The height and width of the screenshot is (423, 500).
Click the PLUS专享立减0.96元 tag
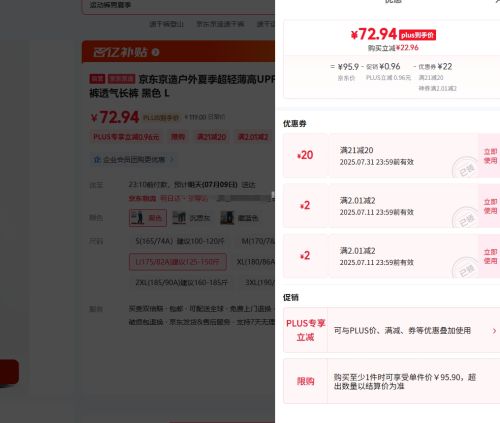126,137
